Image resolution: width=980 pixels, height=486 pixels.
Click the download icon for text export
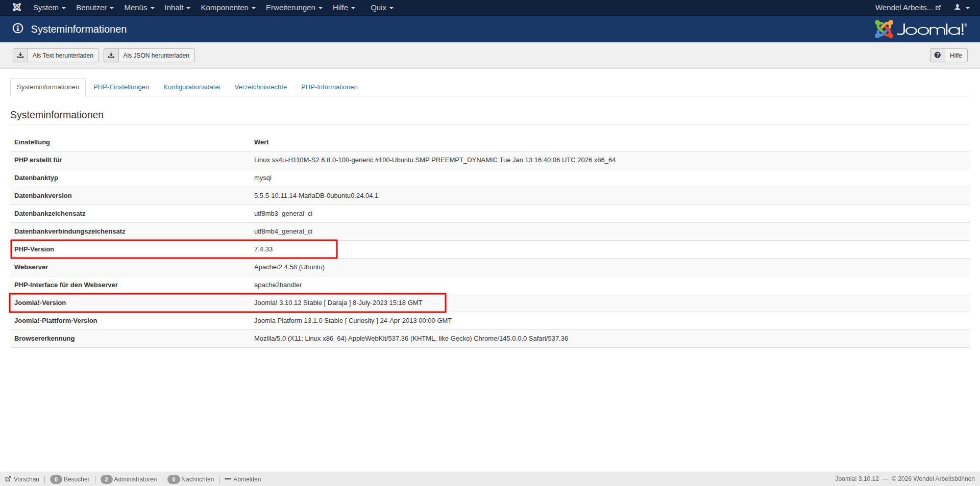pos(20,55)
